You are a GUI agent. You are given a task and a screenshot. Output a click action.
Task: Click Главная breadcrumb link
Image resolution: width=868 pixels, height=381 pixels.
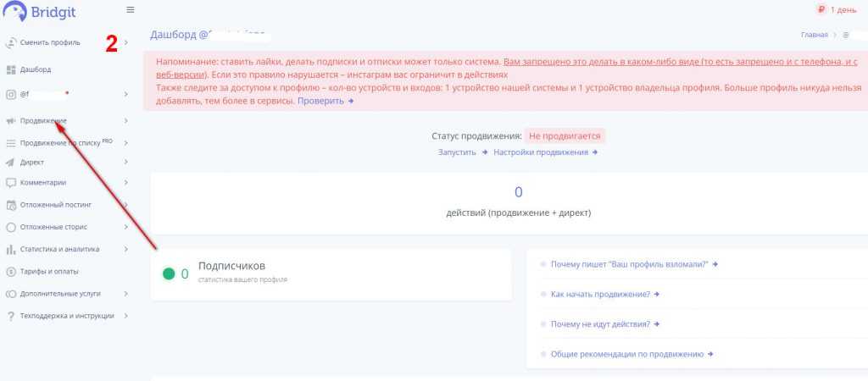(813, 35)
